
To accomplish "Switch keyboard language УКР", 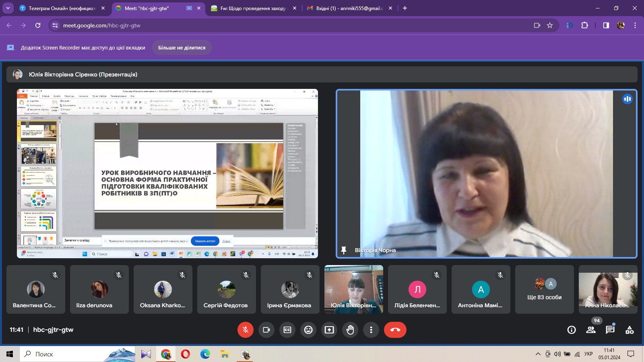I will tap(588, 354).
